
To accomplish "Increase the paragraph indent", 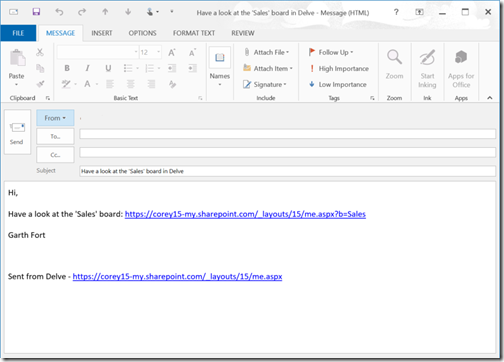I will tap(192, 68).
